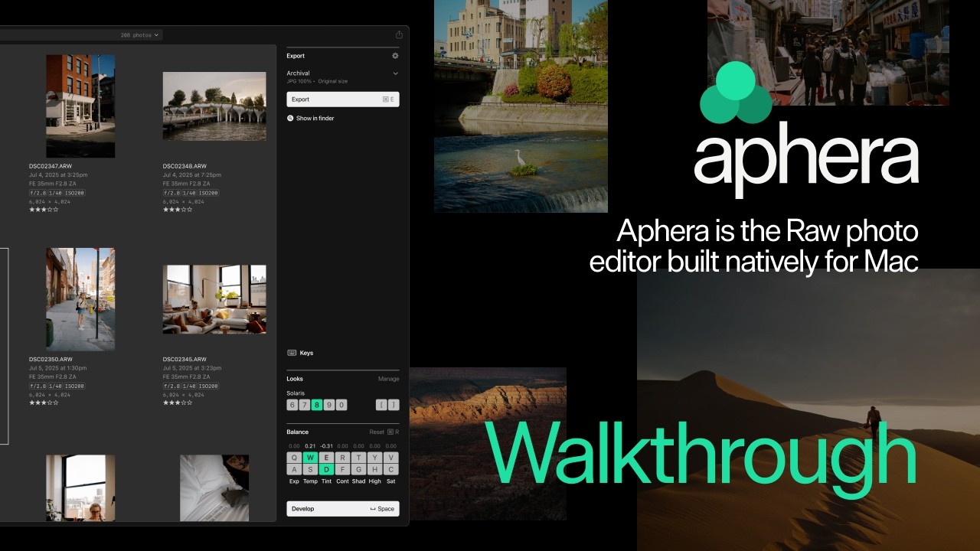Click the Looks section heading
This screenshot has height=551, width=980.
click(295, 379)
